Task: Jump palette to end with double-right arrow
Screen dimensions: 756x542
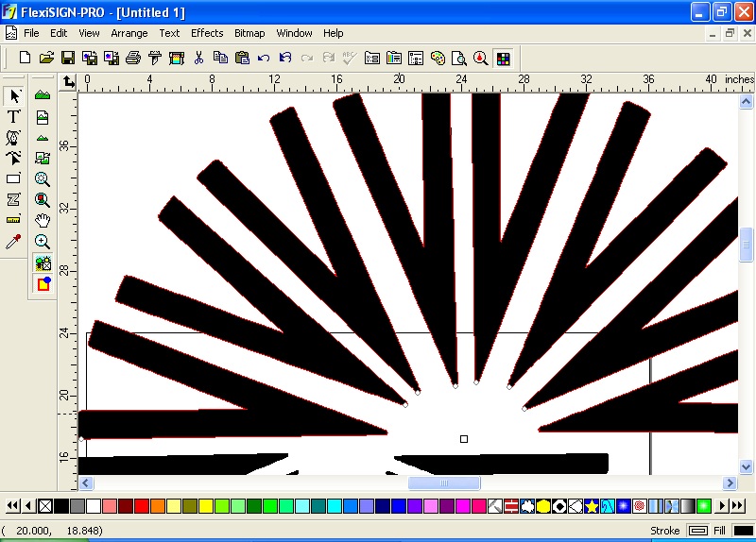Action: 738,506
